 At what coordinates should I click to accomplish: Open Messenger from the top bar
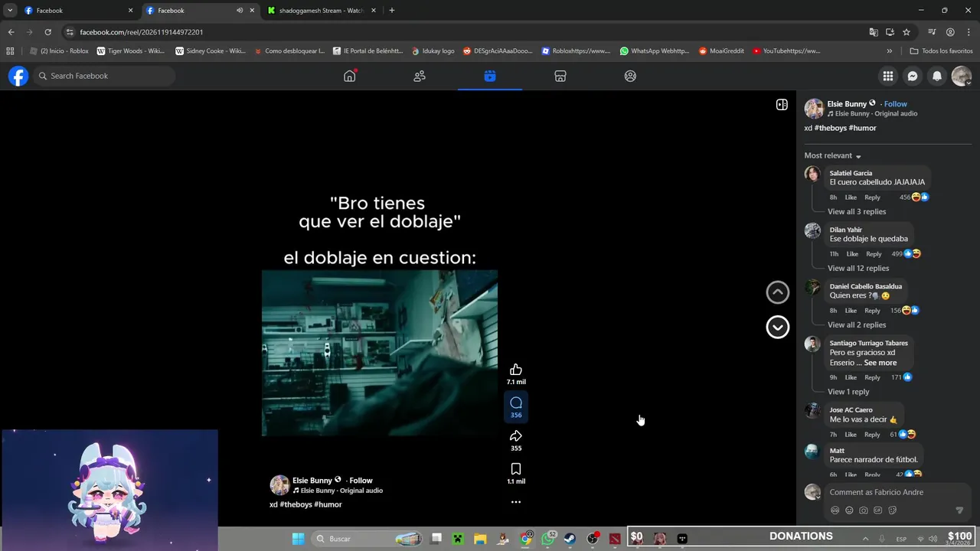[x=913, y=76]
